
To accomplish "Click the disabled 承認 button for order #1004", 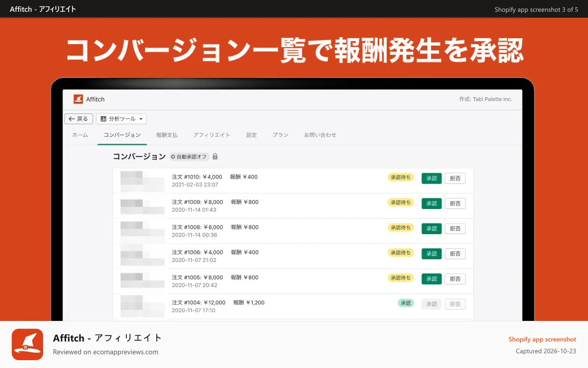I will [x=432, y=304].
